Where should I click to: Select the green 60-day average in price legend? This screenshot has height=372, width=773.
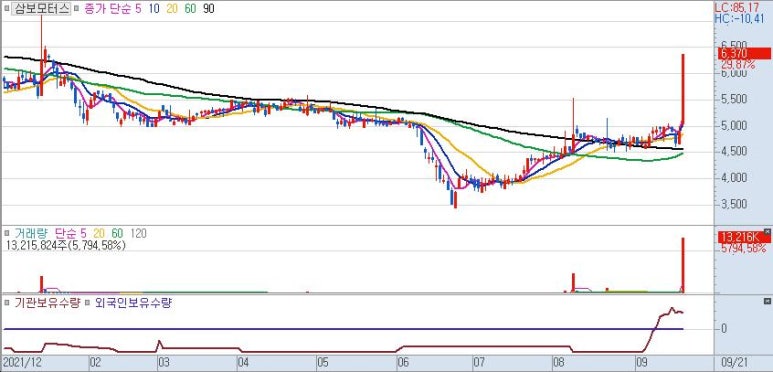point(190,8)
